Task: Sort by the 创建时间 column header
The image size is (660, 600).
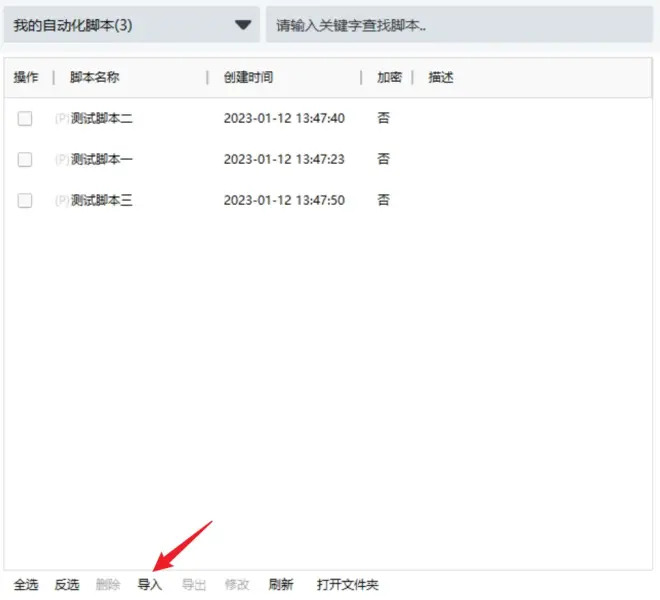Action: (248, 77)
